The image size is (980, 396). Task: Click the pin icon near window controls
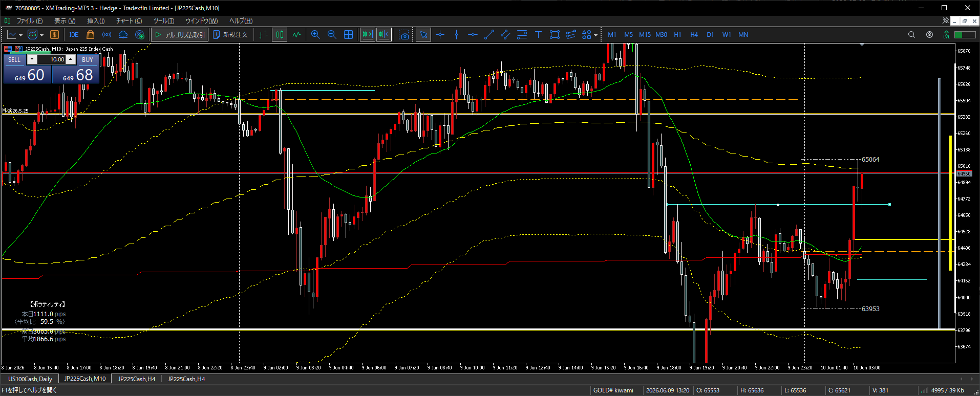[945, 21]
